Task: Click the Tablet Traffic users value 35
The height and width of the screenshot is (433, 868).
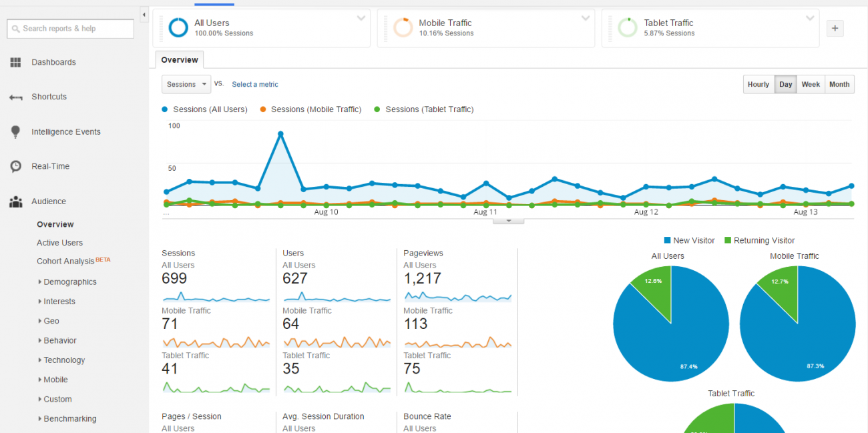Action: 291,369
